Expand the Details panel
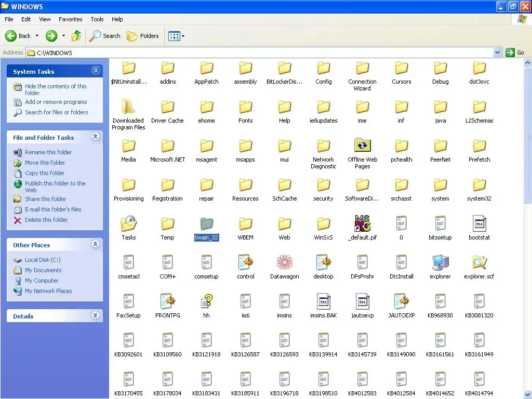Screen dimensions: 532x399 point(96,315)
